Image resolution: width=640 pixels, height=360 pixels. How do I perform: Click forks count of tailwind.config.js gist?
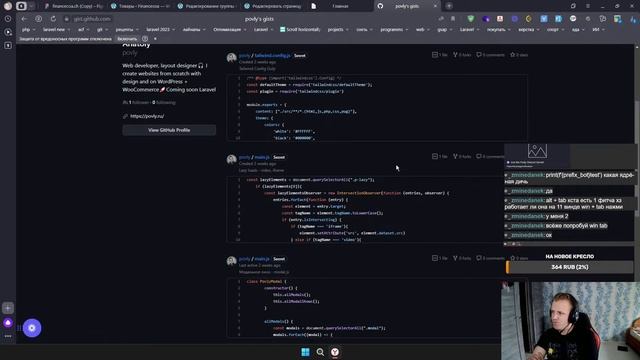462,55
